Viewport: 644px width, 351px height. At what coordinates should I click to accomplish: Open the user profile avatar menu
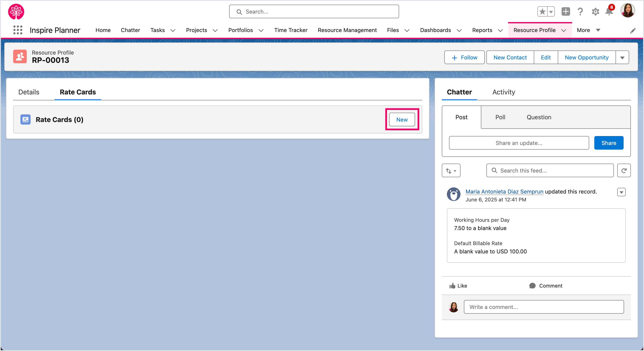click(x=627, y=10)
